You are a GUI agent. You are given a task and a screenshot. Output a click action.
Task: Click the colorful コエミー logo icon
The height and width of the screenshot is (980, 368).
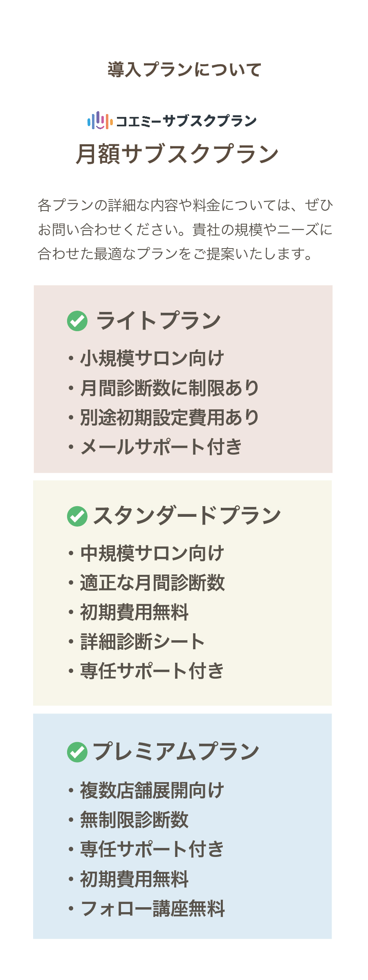tap(100, 121)
